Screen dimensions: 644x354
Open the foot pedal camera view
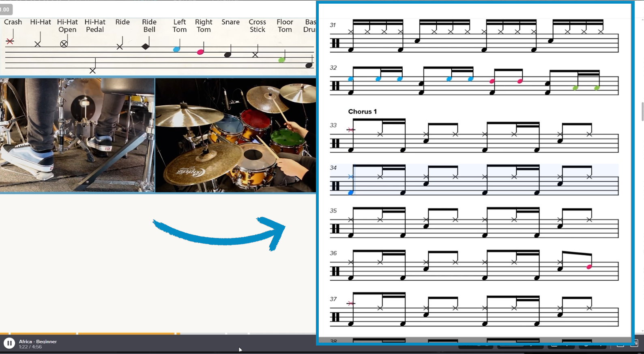point(77,135)
